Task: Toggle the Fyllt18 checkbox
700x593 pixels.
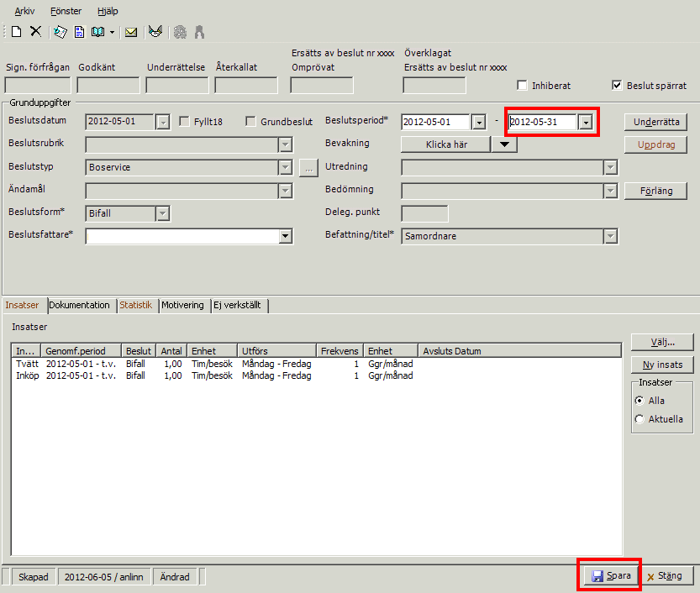Action: [184, 121]
